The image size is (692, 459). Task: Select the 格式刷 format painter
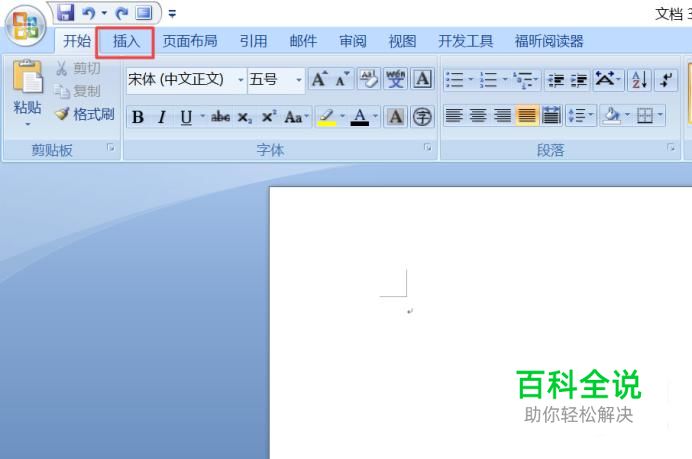click(86, 114)
